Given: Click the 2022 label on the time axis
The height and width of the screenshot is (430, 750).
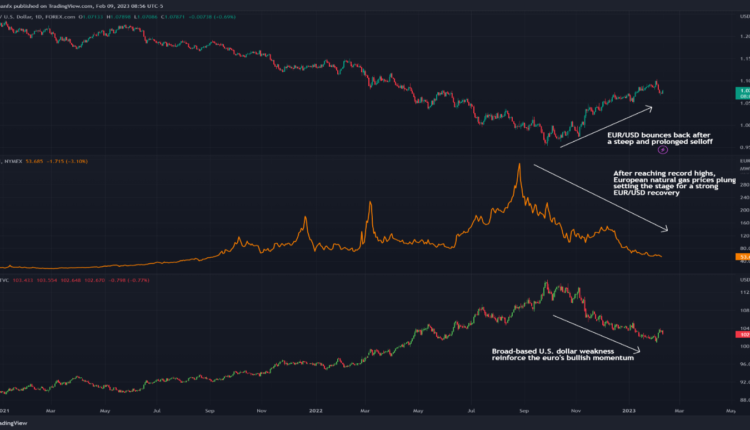Looking at the screenshot, I should coord(315,409).
